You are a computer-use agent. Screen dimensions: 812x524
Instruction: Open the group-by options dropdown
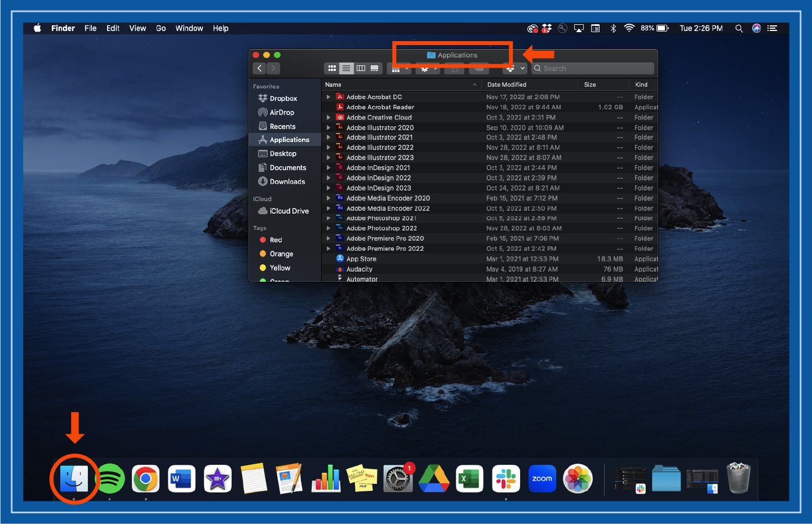coord(400,69)
